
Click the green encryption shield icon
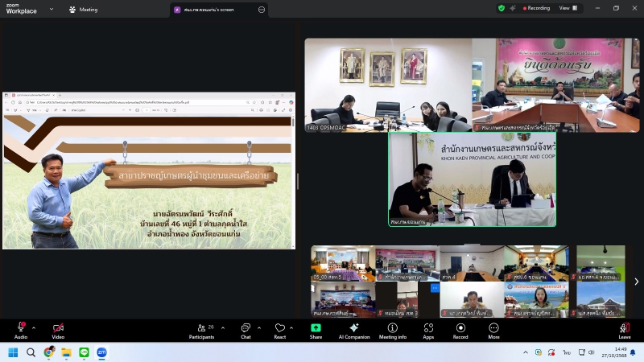click(502, 8)
